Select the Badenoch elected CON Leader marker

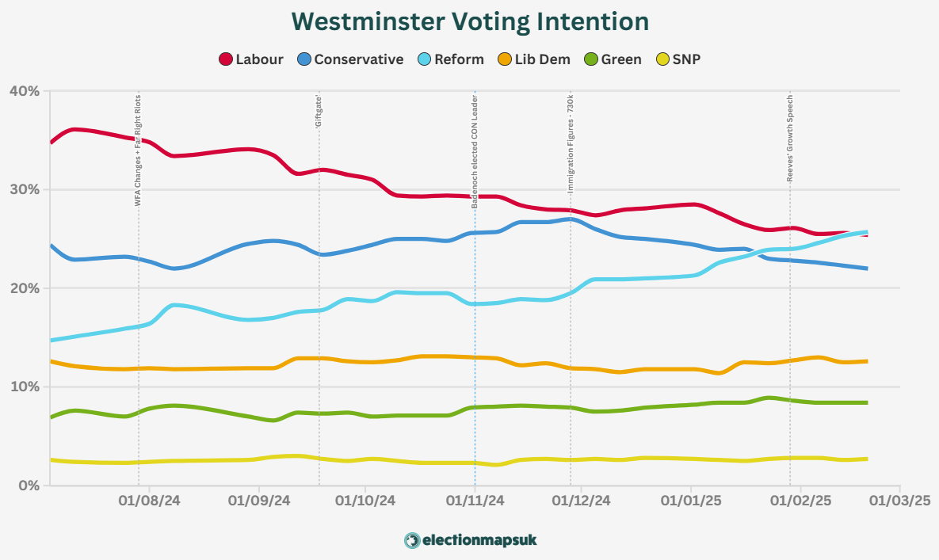click(x=475, y=151)
